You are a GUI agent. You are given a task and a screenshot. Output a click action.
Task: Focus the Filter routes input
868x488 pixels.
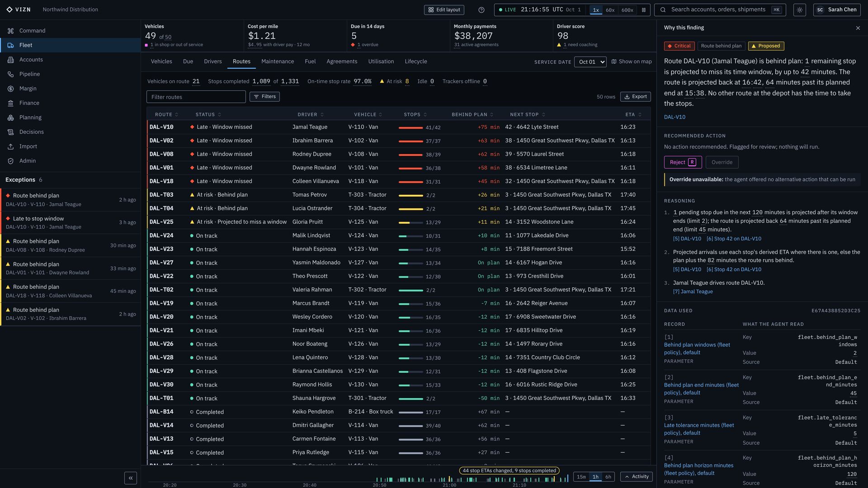(x=196, y=97)
